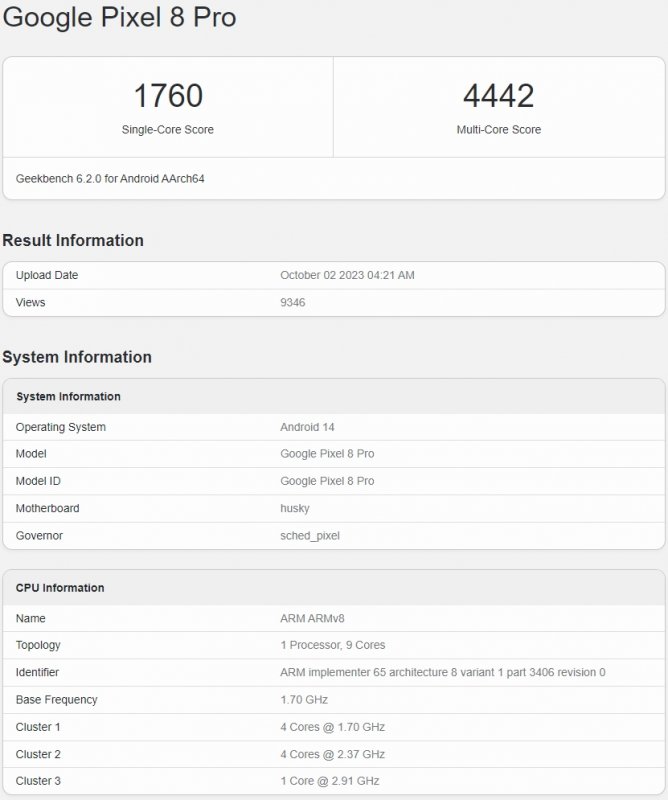668x800 pixels.
Task: Click the Model ID row value
Action: [327, 481]
